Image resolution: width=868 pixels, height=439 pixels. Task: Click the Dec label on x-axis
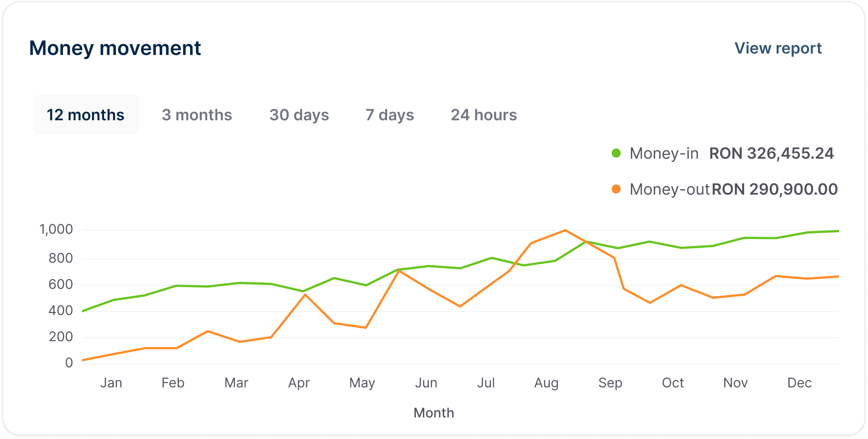[799, 383]
